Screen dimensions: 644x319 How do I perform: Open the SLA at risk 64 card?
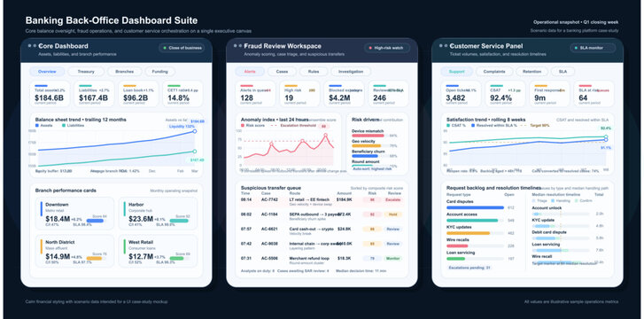[594, 93]
